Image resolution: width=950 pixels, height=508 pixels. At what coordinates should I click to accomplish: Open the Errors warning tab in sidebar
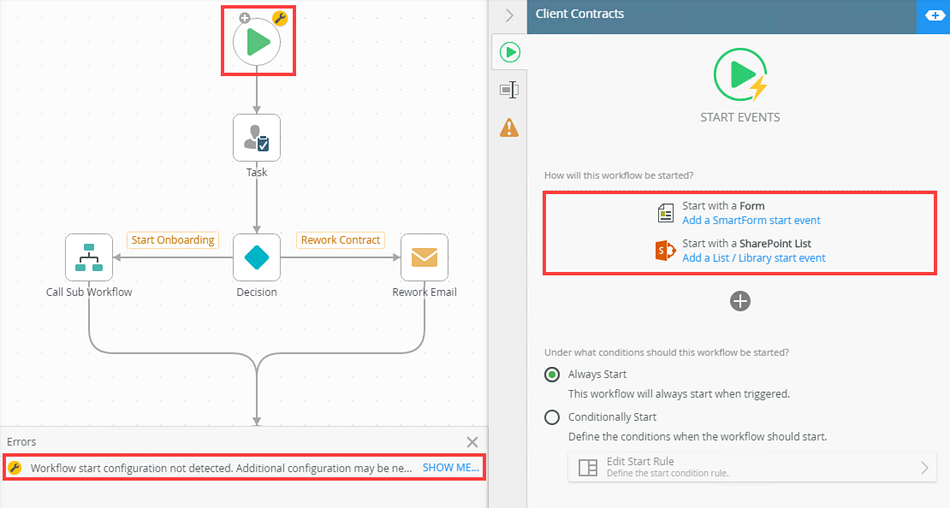click(509, 128)
